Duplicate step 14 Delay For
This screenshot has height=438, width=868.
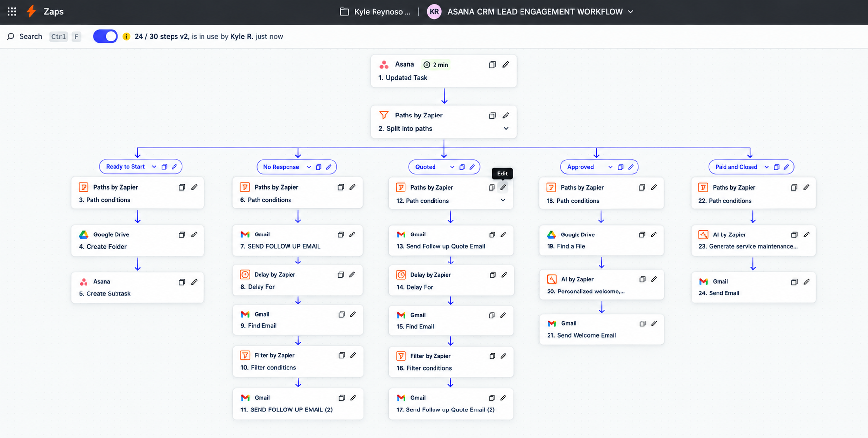(x=492, y=275)
